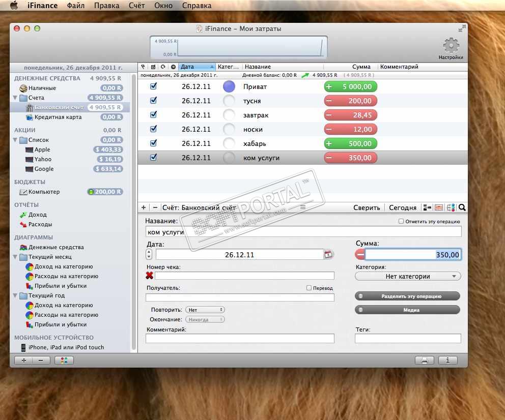The image size is (505, 420).
Task: Click the print button in bottom bar
Action: 425,361
